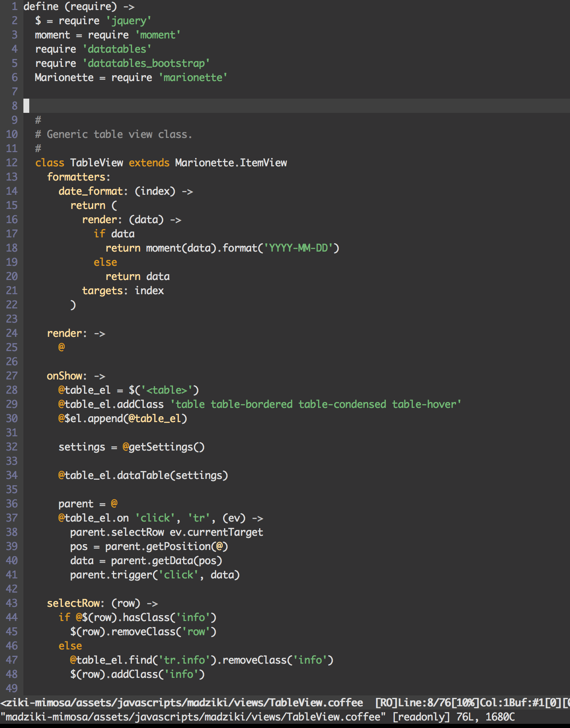The width and height of the screenshot is (570, 728).
Task: Click '@table_el.addClass' on line 29
Action: point(111,405)
